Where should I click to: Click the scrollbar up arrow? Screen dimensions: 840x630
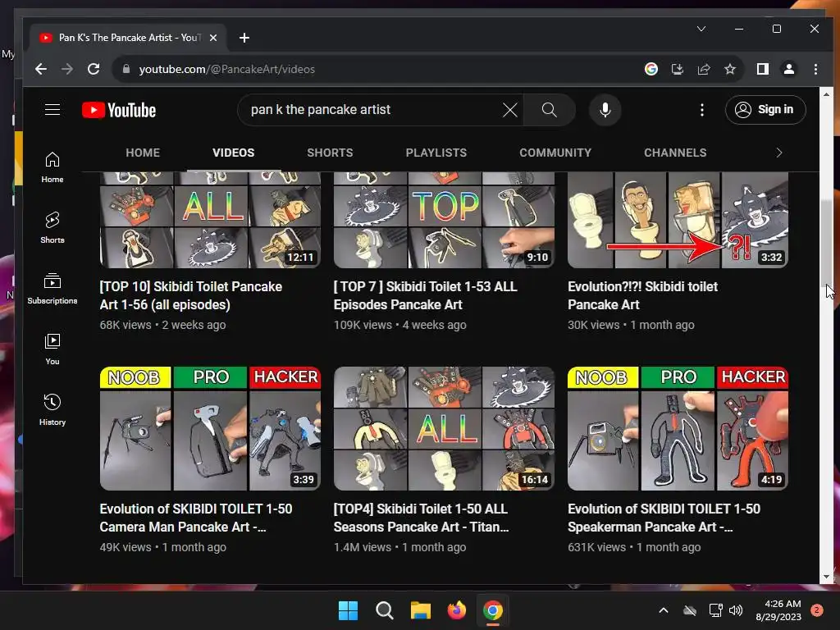[827, 94]
